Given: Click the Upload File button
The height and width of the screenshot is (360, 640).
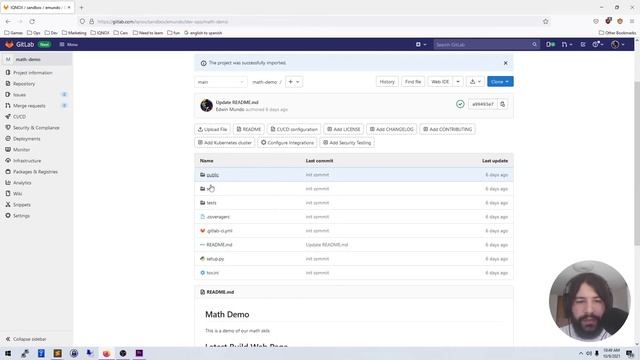Looking at the screenshot, I should [213, 129].
